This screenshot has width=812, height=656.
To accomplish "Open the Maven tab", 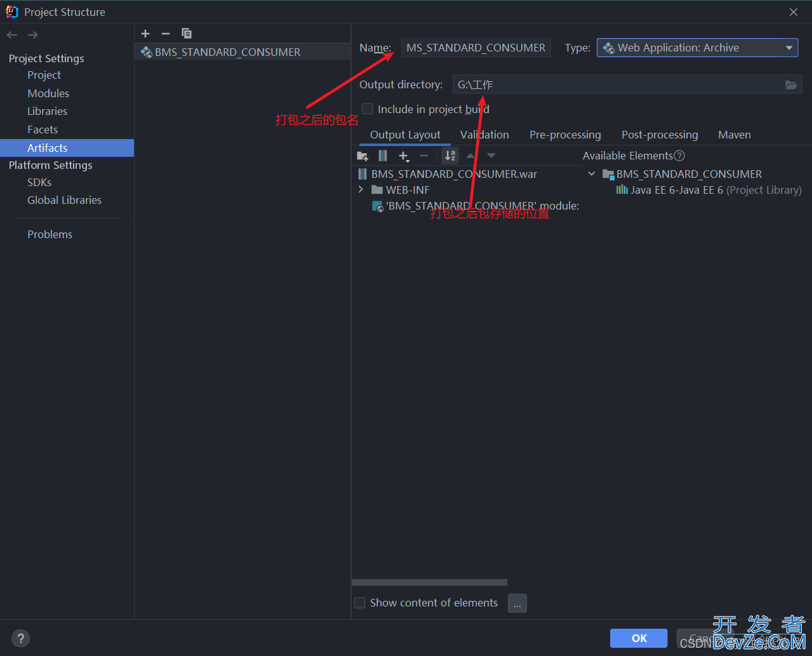I will click(735, 135).
